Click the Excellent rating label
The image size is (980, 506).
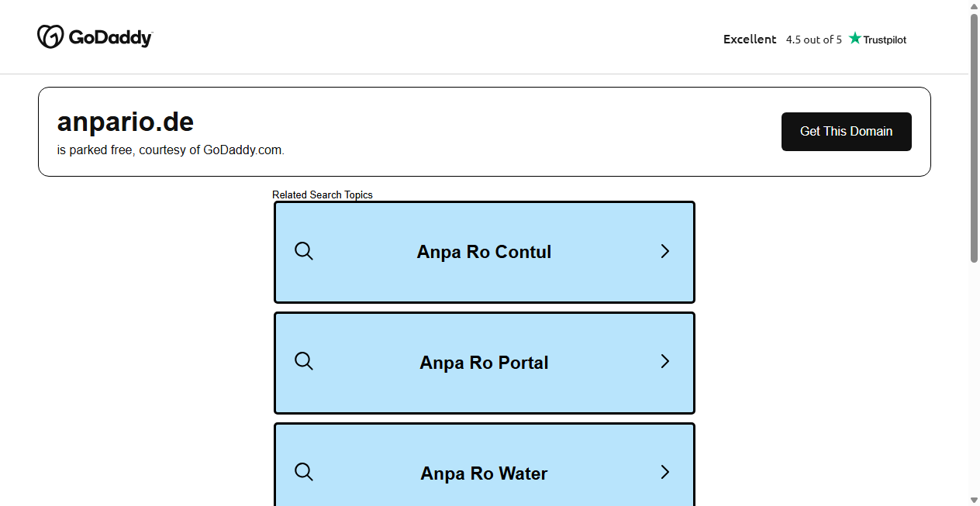749,39
